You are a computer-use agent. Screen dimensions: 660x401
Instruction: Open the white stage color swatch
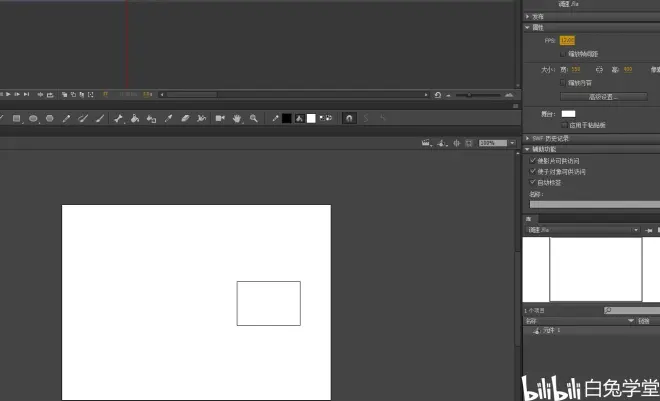[x=568, y=114]
